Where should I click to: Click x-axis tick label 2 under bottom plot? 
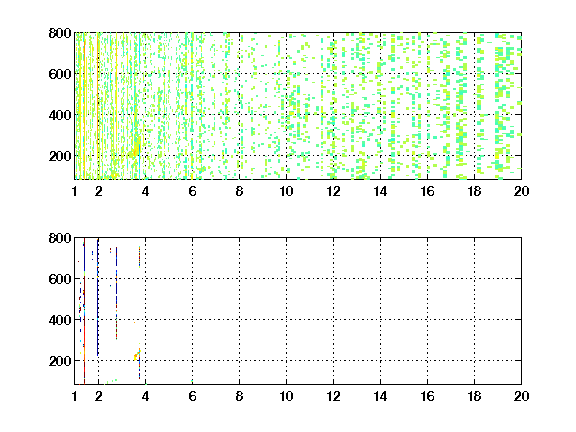click(98, 396)
